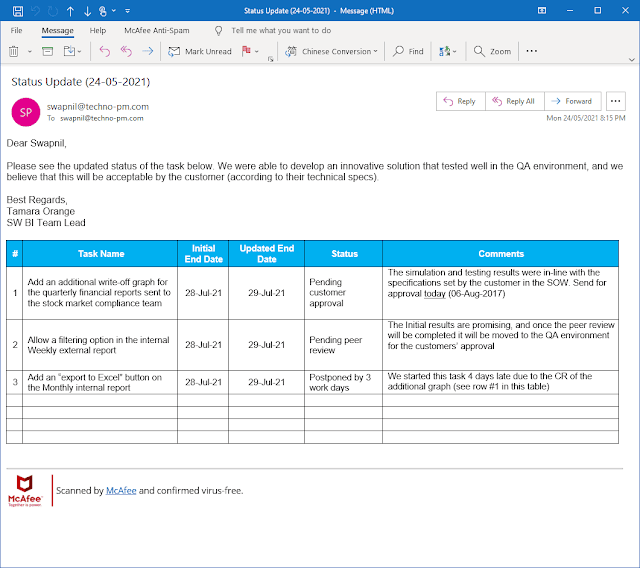Click Find in the ribbon
Screen dimensions: 640x568
[x=408, y=51]
